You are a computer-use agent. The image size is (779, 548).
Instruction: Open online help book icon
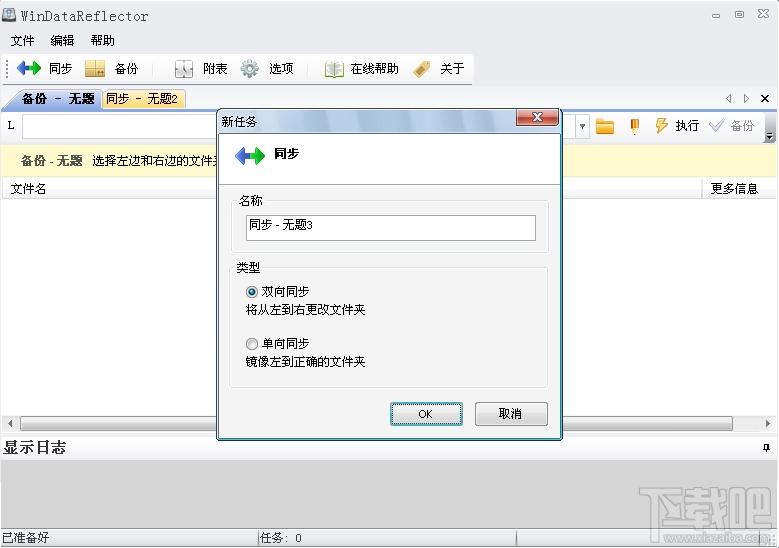coord(334,69)
